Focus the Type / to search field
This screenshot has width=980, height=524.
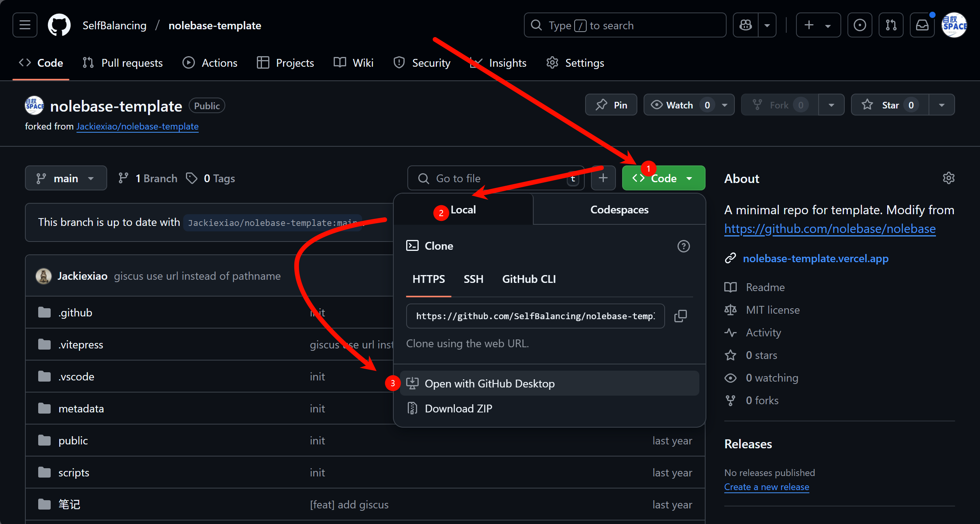tap(625, 25)
